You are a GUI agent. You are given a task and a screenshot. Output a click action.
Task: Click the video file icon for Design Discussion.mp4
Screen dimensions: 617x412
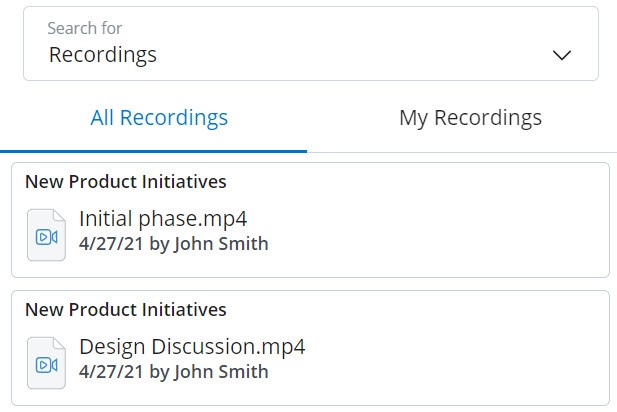(x=45, y=362)
